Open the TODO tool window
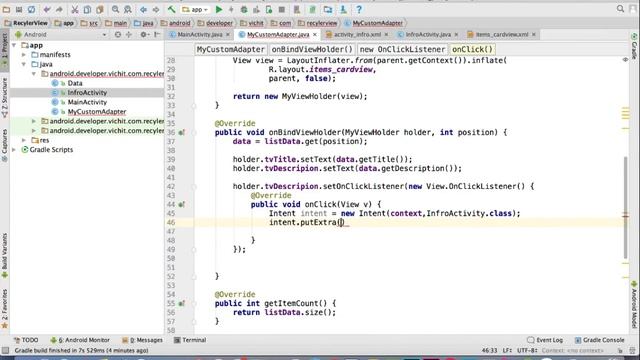 [26, 340]
